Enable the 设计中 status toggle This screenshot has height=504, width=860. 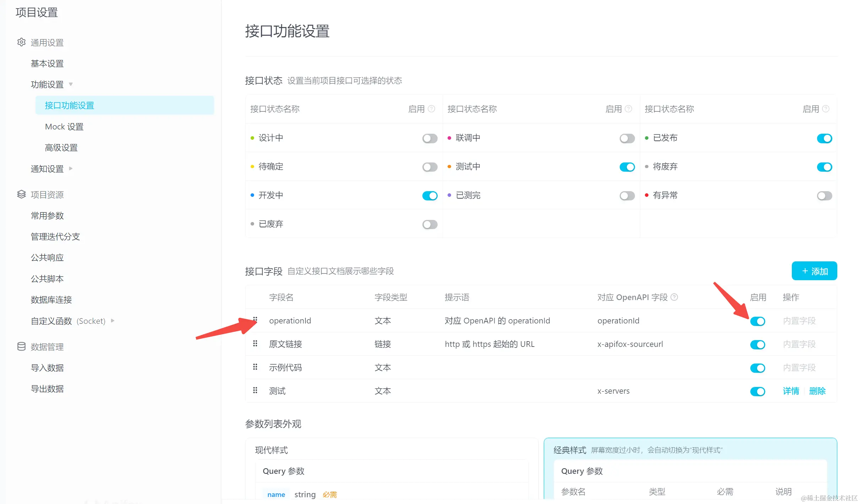pos(429,138)
